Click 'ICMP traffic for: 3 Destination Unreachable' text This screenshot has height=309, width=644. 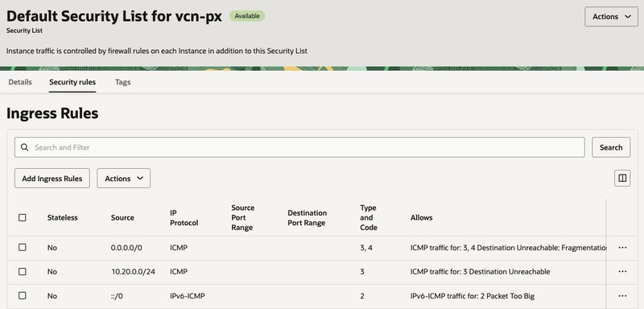tap(480, 272)
